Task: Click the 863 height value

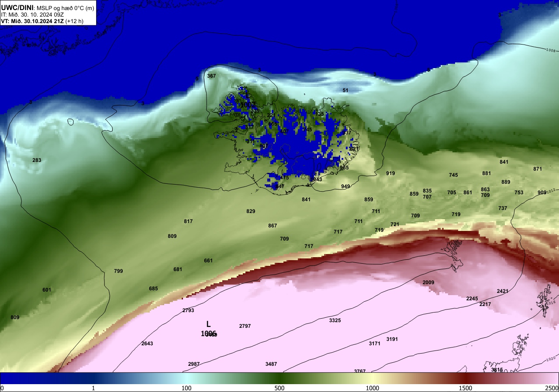Action: click(x=485, y=189)
